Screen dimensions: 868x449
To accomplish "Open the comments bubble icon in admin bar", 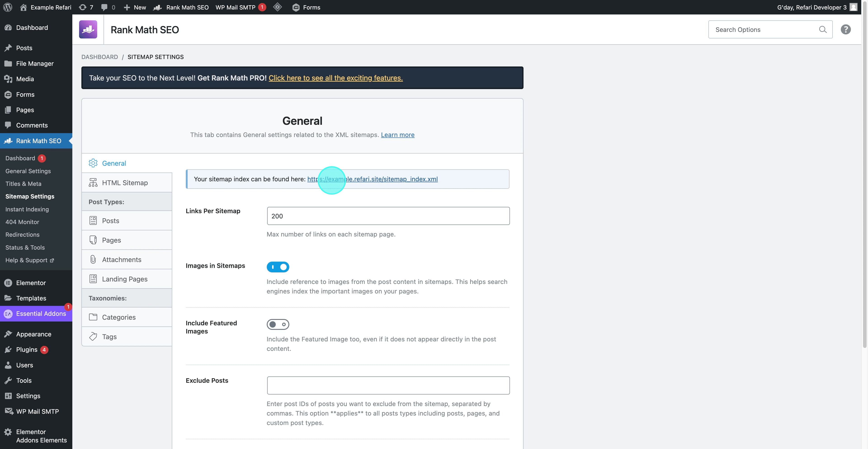I will 104,7.
